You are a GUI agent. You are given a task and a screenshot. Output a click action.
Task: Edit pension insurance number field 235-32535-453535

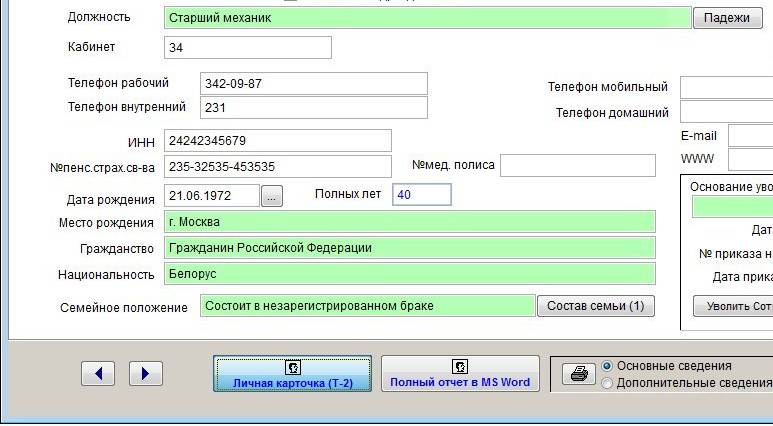(278, 167)
